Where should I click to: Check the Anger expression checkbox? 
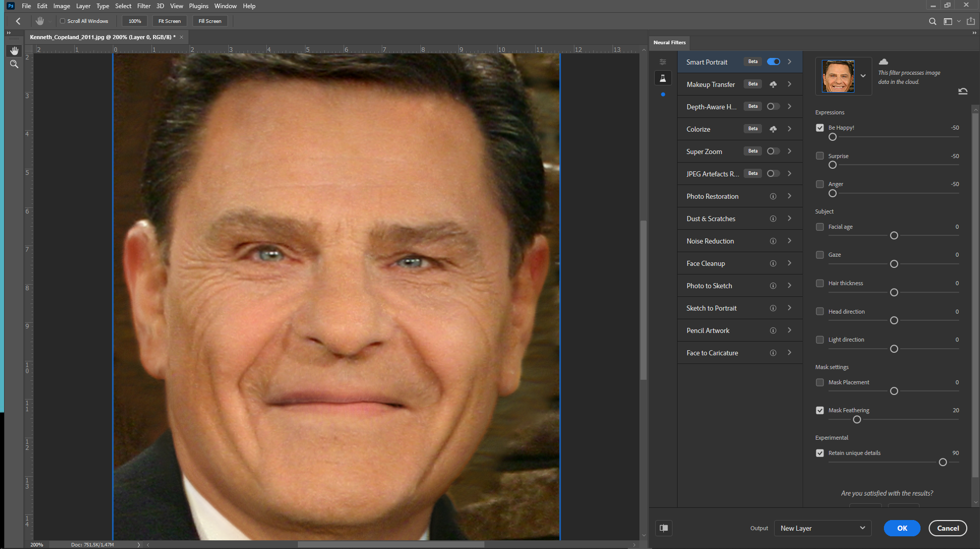(x=820, y=184)
